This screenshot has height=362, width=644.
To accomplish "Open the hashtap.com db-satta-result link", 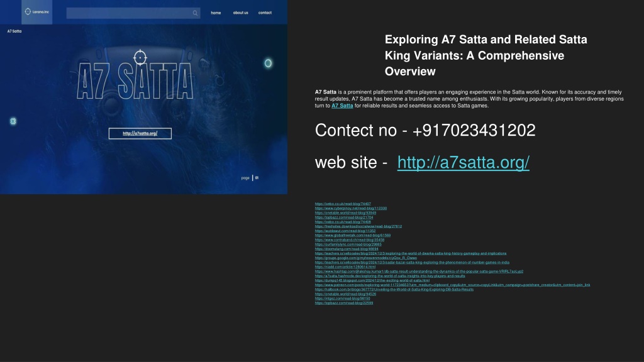I will tap(419, 271).
